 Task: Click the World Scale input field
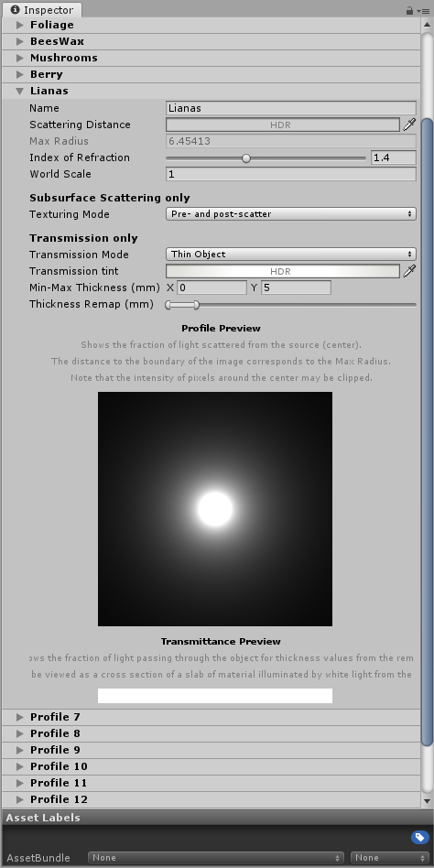(x=290, y=174)
